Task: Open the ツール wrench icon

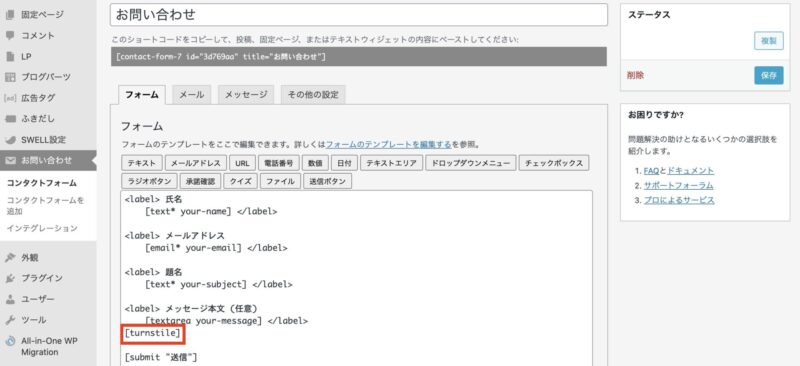Action: (x=10, y=320)
